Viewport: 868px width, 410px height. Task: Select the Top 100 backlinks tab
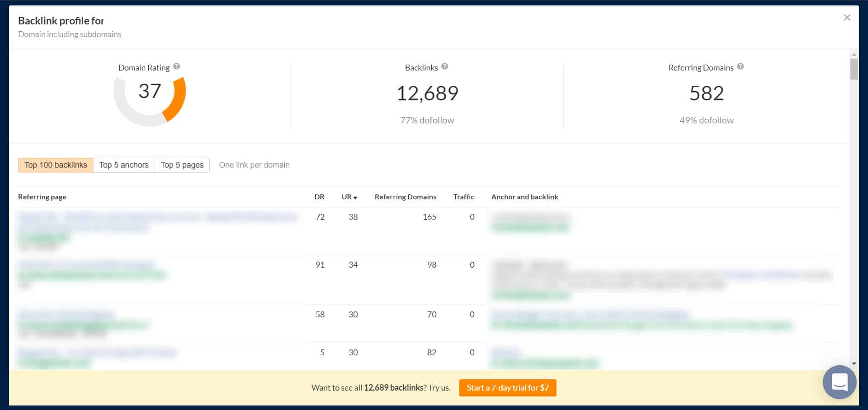56,165
